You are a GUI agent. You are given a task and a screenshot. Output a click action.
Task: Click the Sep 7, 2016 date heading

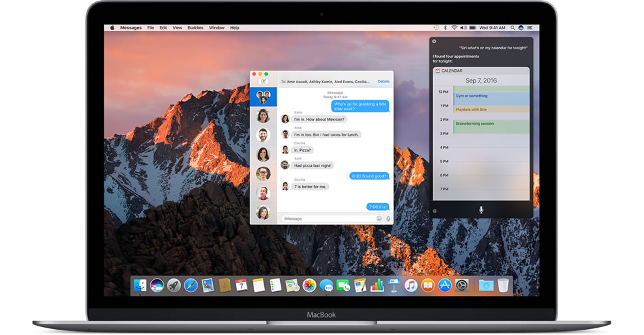tap(481, 80)
